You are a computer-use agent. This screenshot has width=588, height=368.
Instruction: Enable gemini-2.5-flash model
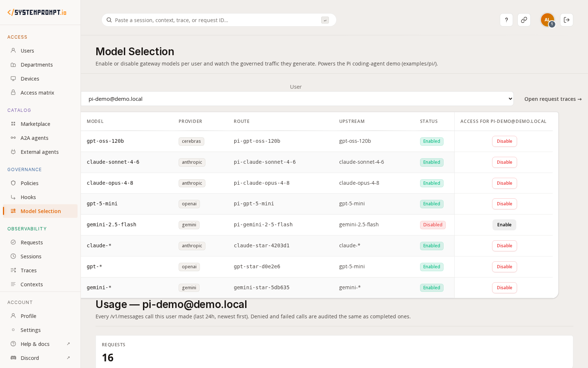point(504,225)
